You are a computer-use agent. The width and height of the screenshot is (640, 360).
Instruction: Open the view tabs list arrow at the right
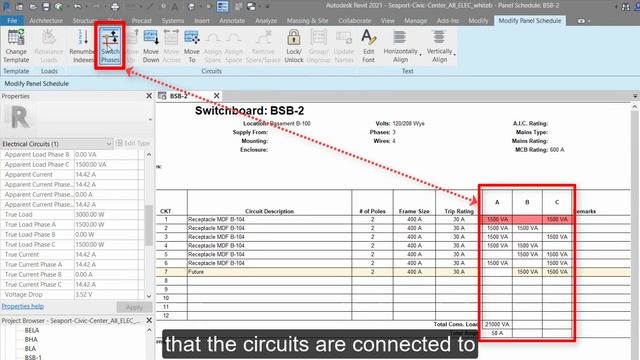pos(635,96)
